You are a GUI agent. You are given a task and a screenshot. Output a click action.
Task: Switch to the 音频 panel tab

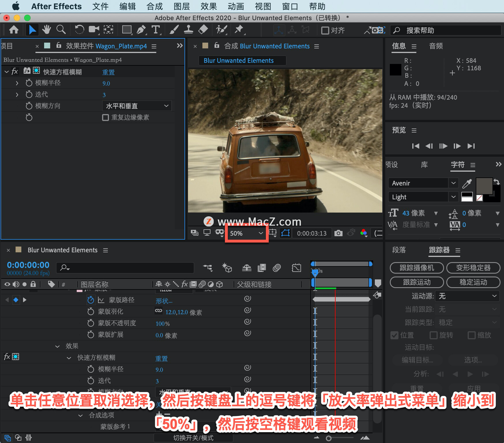tap(436, 46)
